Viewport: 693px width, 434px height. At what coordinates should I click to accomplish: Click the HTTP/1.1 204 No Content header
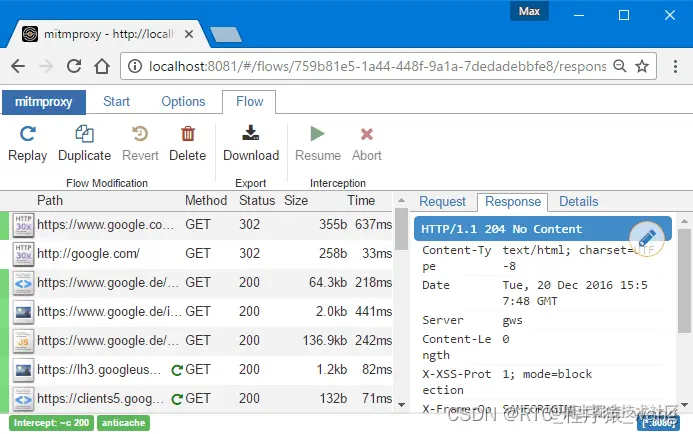[x=542, y=229]
